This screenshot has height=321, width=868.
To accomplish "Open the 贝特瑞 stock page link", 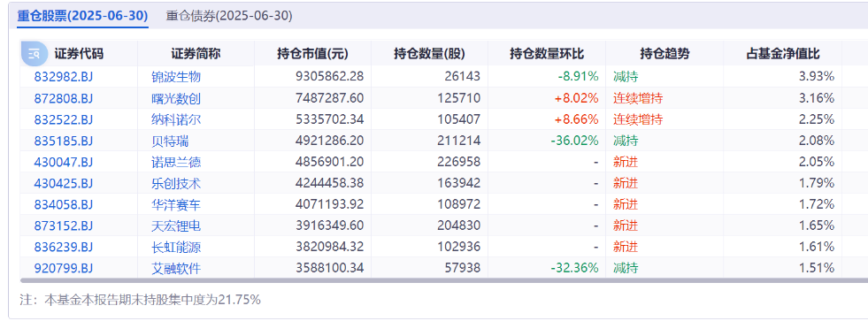I will [170, 141].
